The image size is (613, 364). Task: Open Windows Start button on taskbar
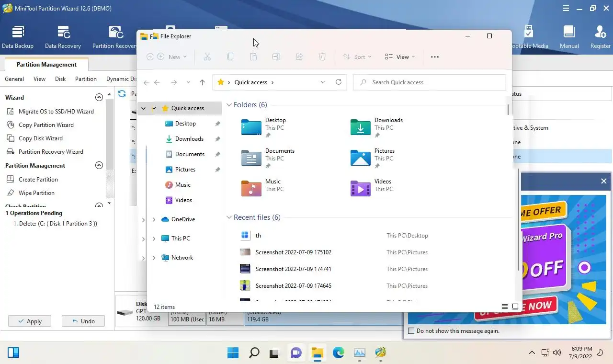point(233,353)
